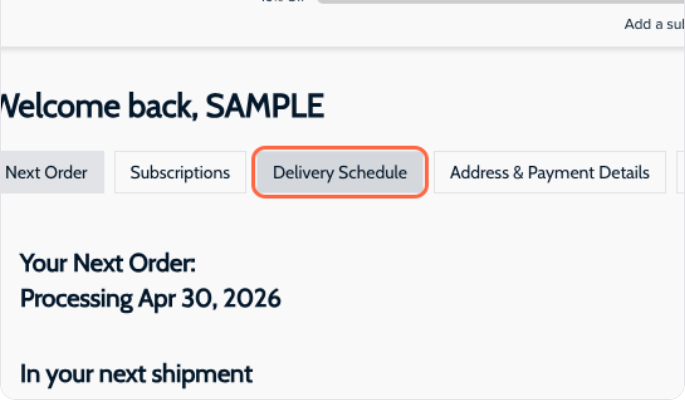685x407 pixels.
Task: Click the Processing Apr 30, 2026 date line
Action: pyautogui.click(x=150, y=298)
